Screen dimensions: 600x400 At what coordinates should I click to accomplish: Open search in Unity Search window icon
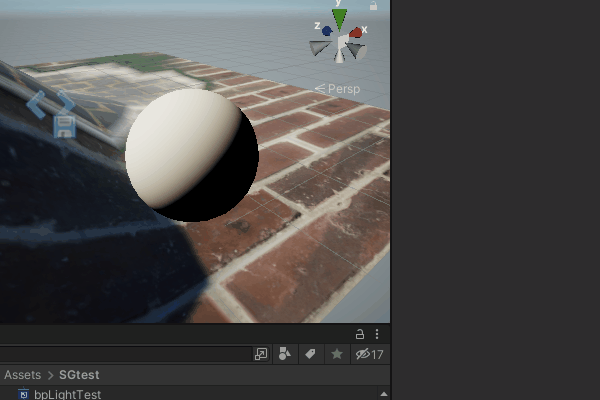261,354
